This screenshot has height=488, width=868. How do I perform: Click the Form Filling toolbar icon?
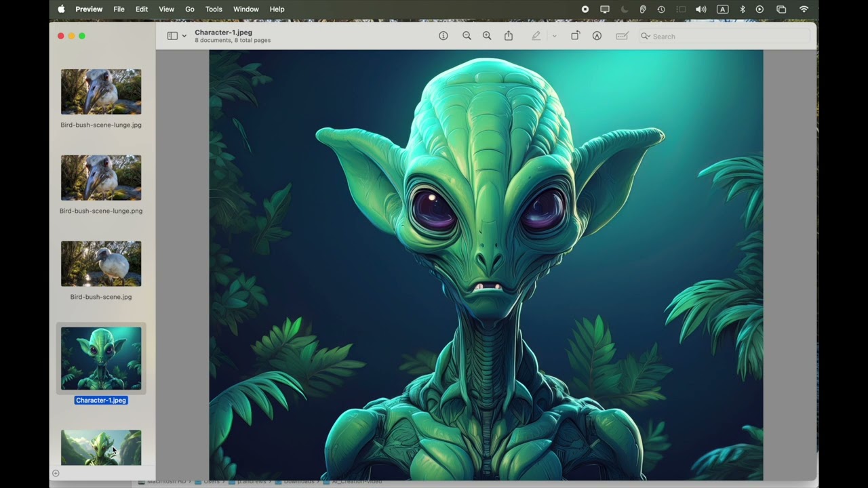[x=622, y=36]
